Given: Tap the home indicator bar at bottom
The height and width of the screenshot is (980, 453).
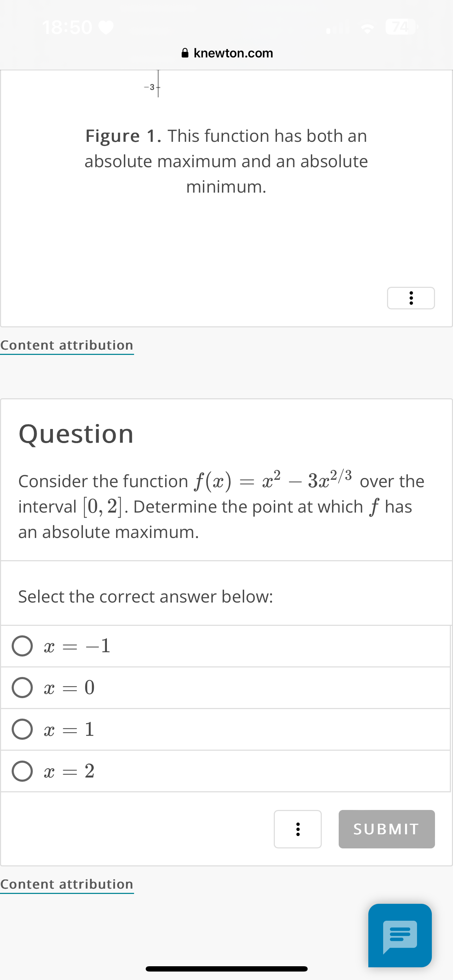Looking at the screenshot, I should [226, 968].
